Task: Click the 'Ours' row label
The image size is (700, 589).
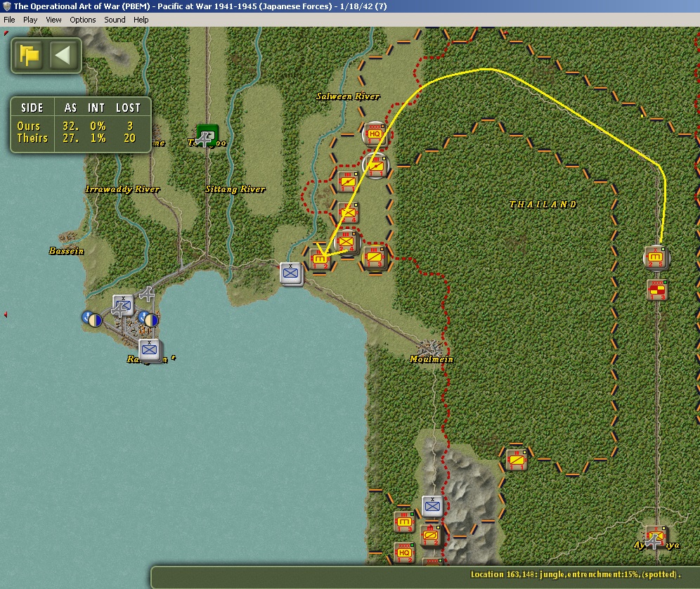Action: [29, 127]
